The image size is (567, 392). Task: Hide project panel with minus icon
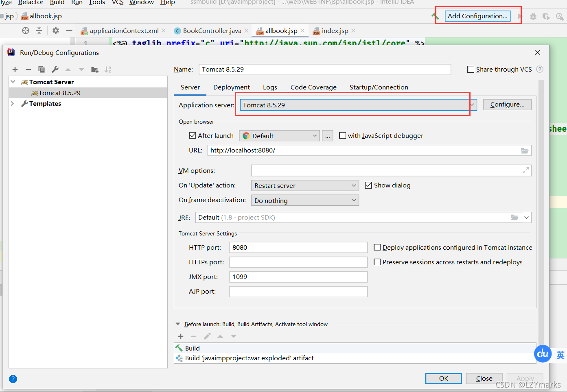[x=69, y=30]
